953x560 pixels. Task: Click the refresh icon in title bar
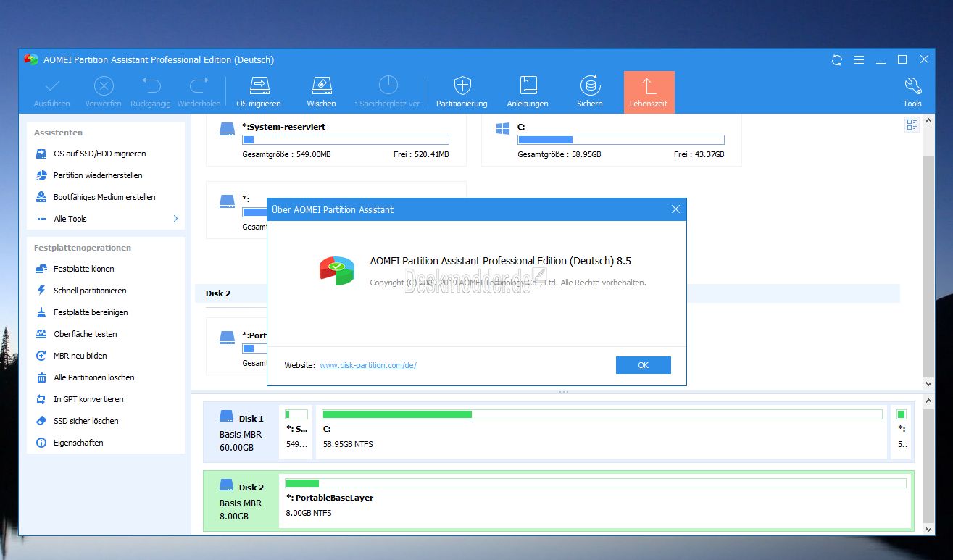(x=837, y=60)
